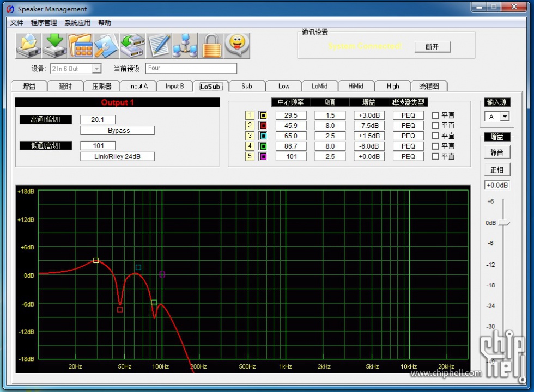Click the open folder toolbar icon
This screenshot has height=392, width=534.
coord(28,46)
